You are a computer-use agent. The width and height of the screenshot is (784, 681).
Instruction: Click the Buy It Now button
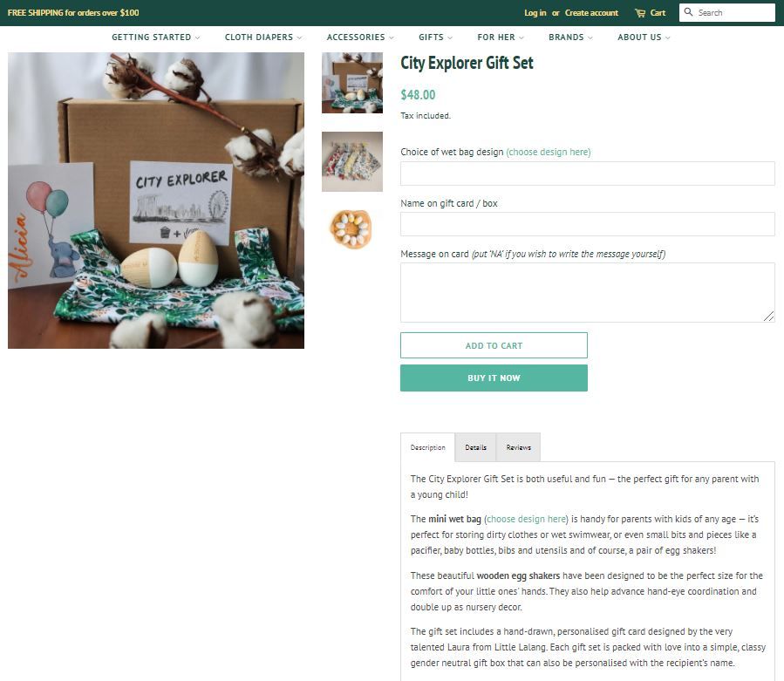coord(494,378)
